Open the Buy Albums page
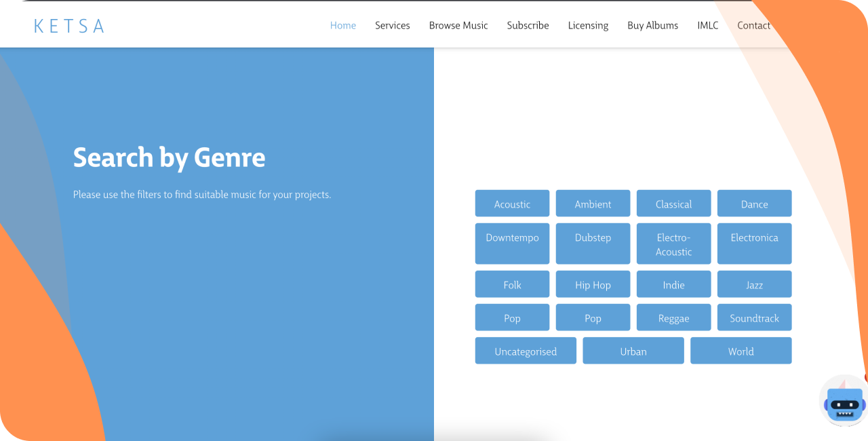Screen dimensions: 868x441 click(652, 26)
